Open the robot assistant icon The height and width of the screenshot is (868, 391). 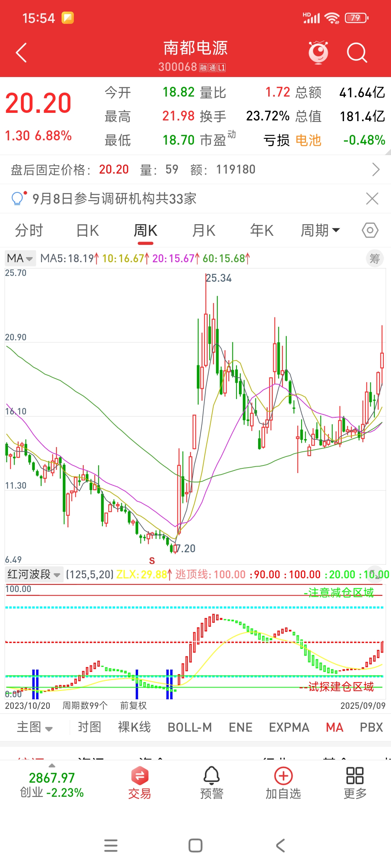click(318, 53)
